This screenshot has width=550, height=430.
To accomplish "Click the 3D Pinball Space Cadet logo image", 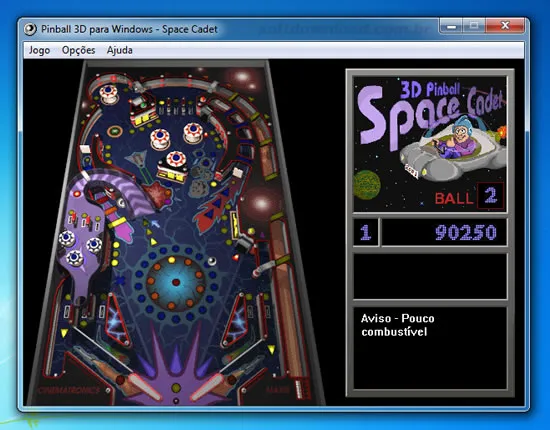I will coord(430,144).
